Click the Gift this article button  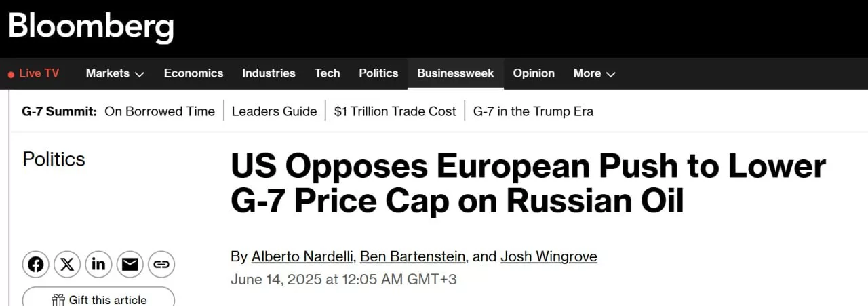[99, 299]
